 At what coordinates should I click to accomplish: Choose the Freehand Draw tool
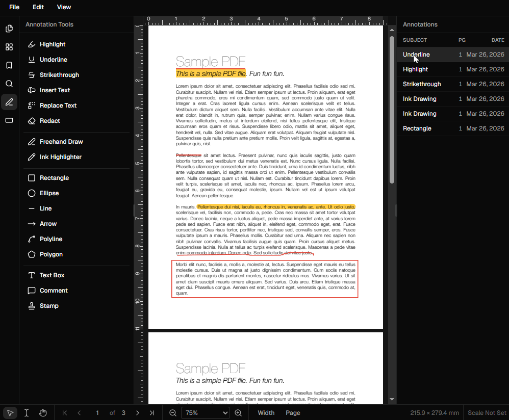pos(62,141)
